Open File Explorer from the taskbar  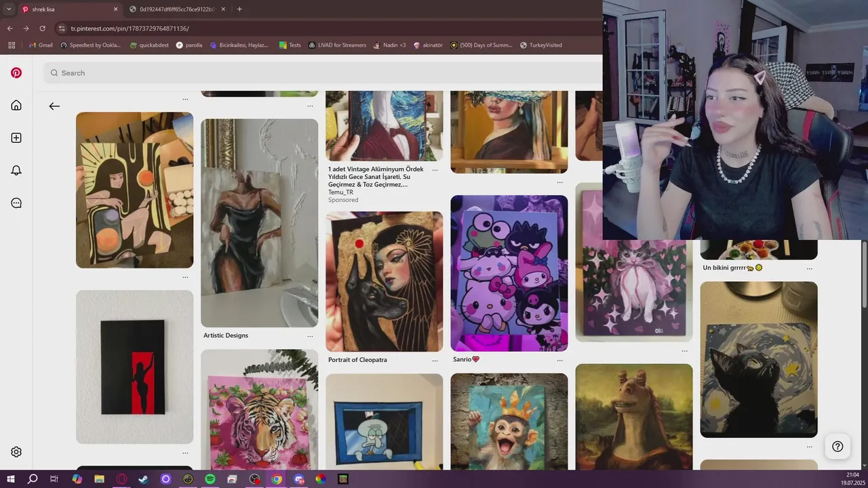(99, 479)
